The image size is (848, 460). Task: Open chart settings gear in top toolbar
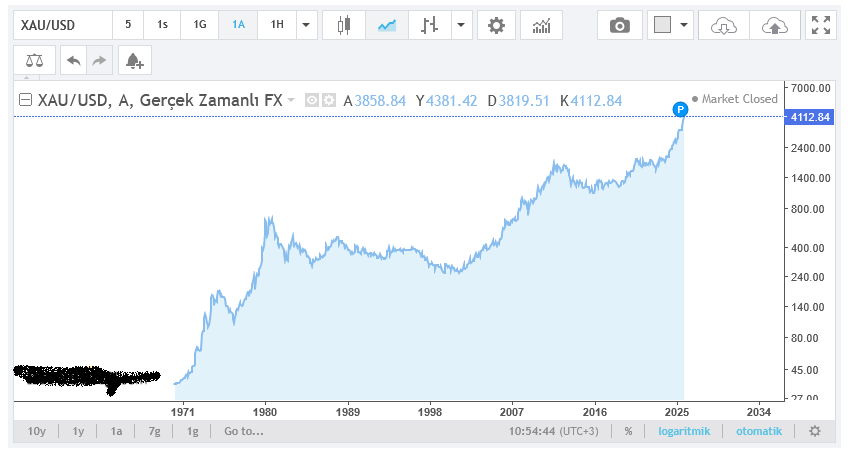(495, 26)
